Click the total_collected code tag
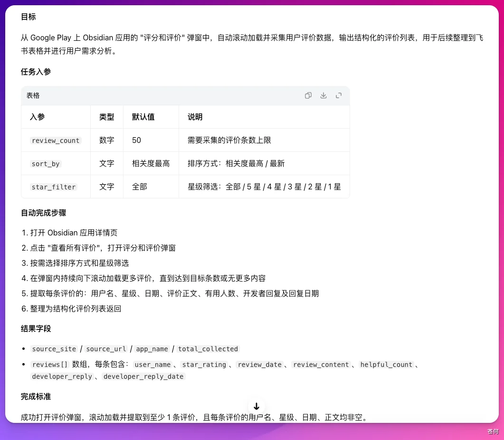This screenshot has height=440, width=504. coord(208,349)
